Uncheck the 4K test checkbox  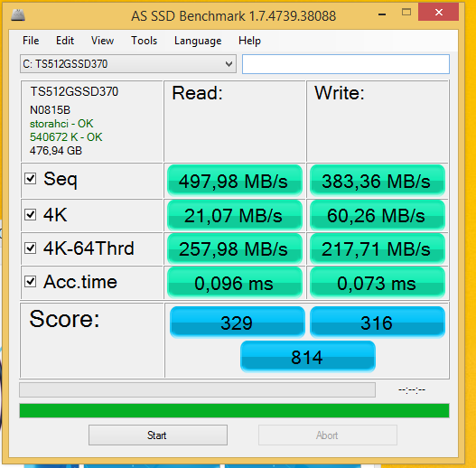[x=31, y=214]
